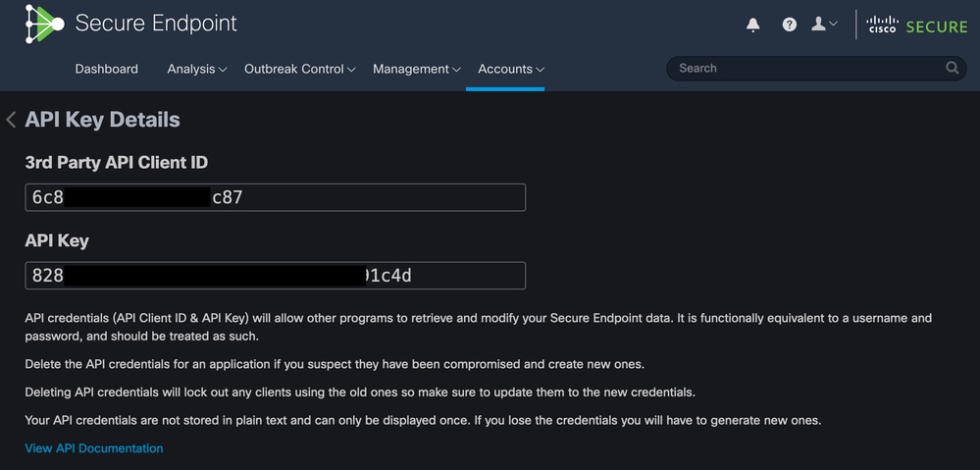Click the 3rd Party API Client ID label
The width and height of the screenshot is (980, 470).
(x=117, y=163)
